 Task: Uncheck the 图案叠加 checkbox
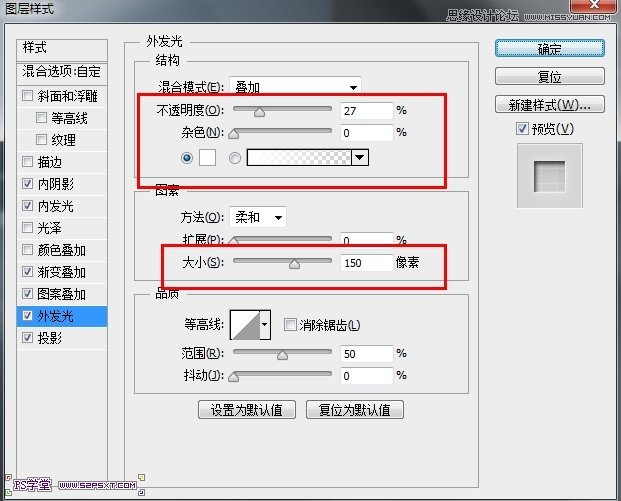(27, 293)
